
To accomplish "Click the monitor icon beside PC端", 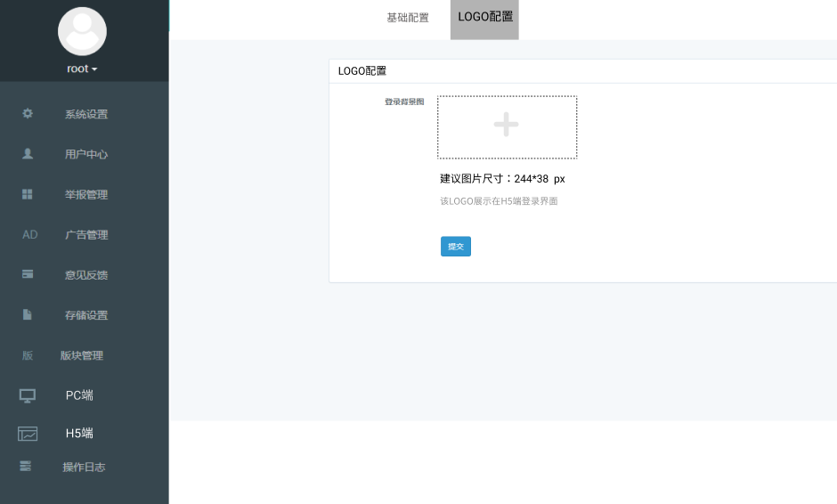I will 28,395.
